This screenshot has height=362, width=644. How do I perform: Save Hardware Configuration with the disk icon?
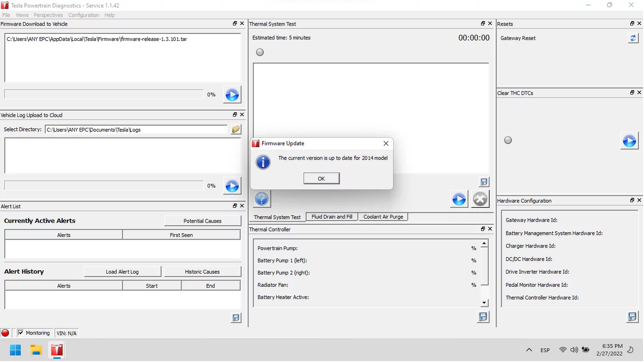[x=632, y=317]
